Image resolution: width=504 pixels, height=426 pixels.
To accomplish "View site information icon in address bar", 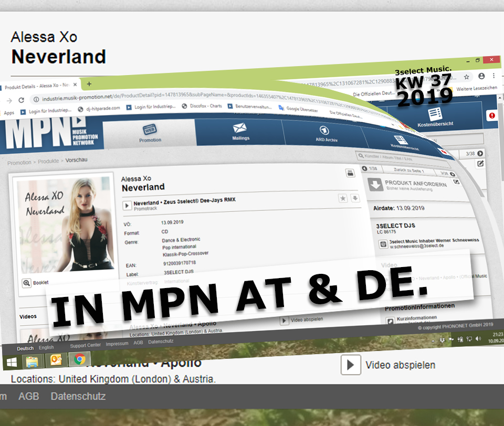I will (36, 99).
